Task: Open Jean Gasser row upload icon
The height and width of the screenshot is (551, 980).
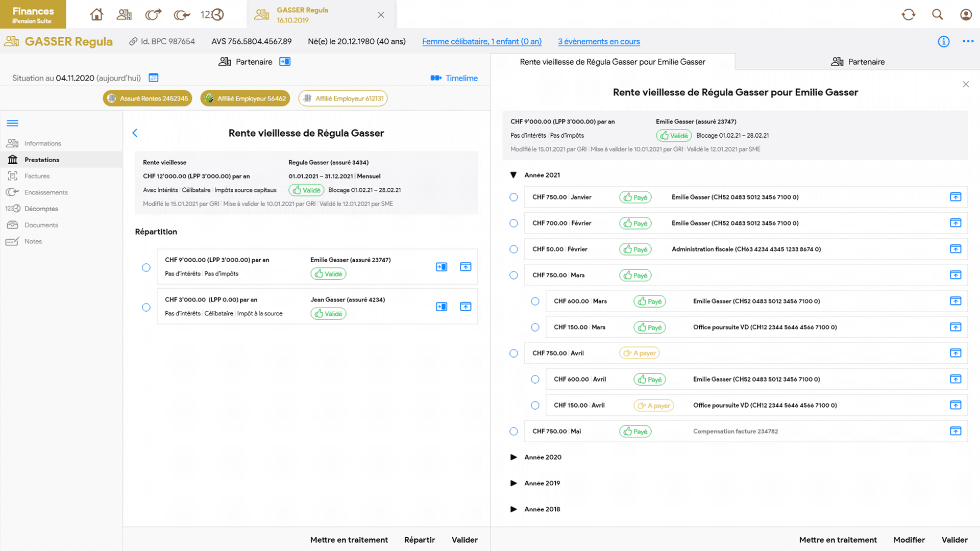Action: point(465,307)
